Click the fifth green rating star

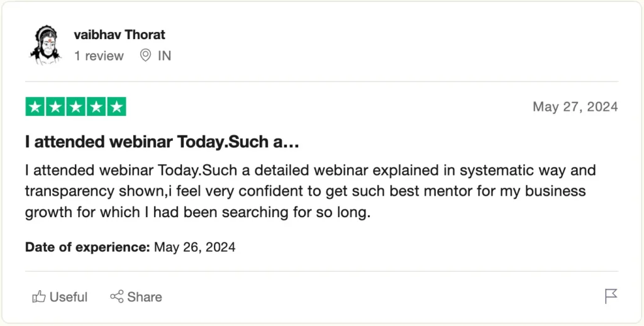point(116,107)
